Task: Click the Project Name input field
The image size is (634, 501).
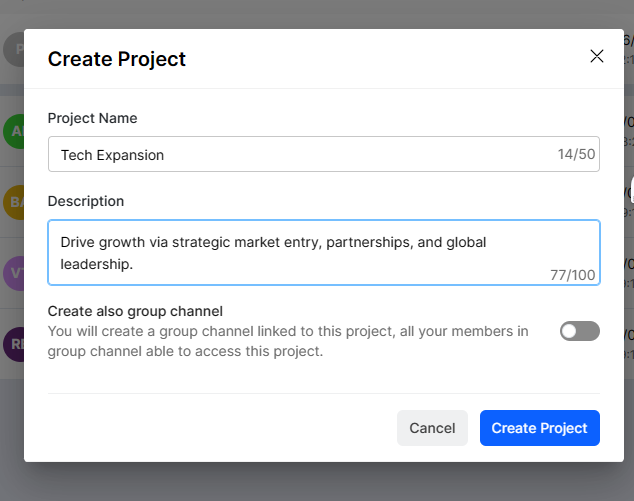Action: pos(300,155)
